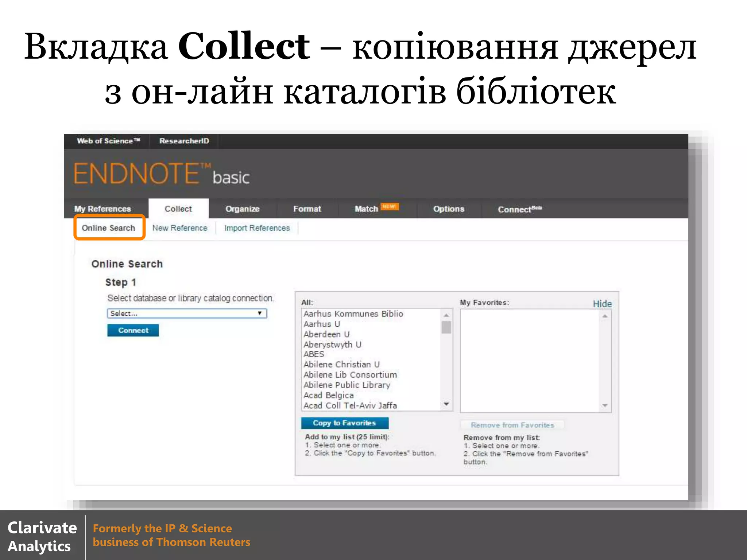Select Aberdeen U in the All list
This screenshot has width=747, height=560.
click(x=326, y=334)
